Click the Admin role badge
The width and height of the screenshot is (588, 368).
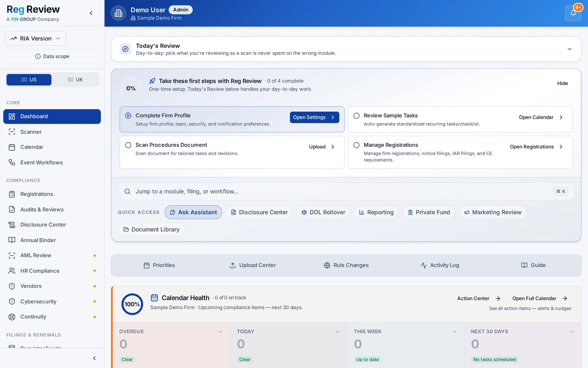(x=181, y=10)
